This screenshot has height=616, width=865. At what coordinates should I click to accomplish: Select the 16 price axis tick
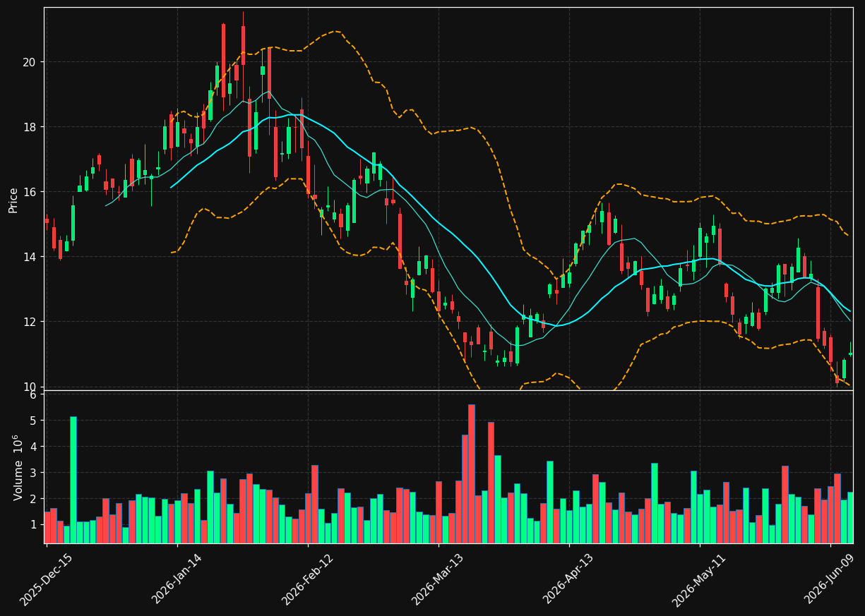[x=28, y=192]
